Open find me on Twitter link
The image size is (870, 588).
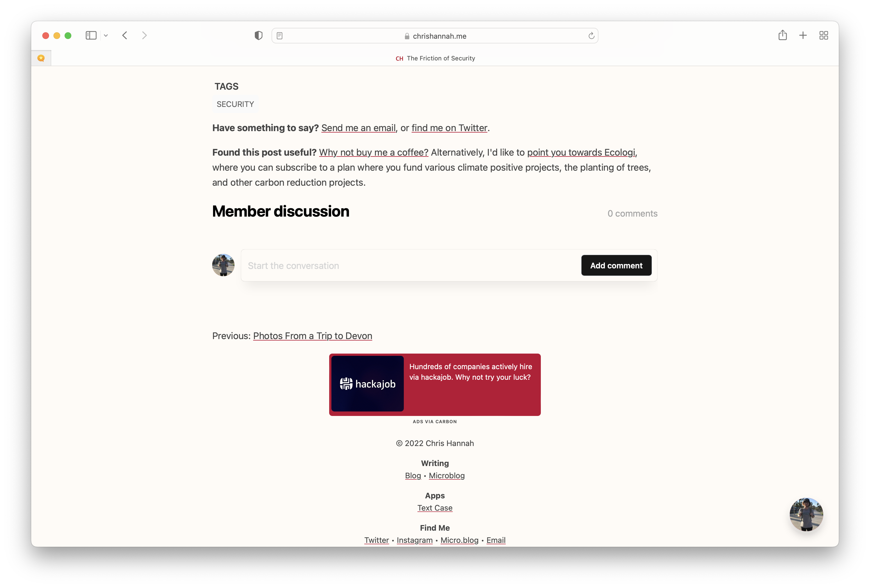(449, 128)
